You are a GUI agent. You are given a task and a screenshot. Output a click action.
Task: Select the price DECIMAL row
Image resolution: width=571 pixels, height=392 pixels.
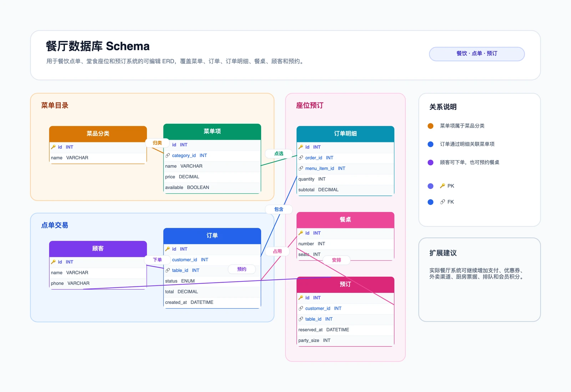(x=212, y=177)
